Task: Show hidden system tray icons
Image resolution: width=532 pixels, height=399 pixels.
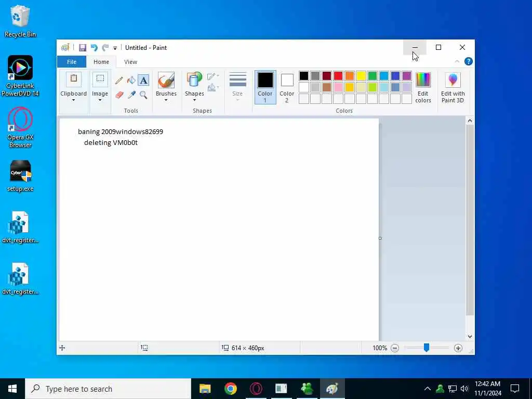Action: (x=428, y=389)
